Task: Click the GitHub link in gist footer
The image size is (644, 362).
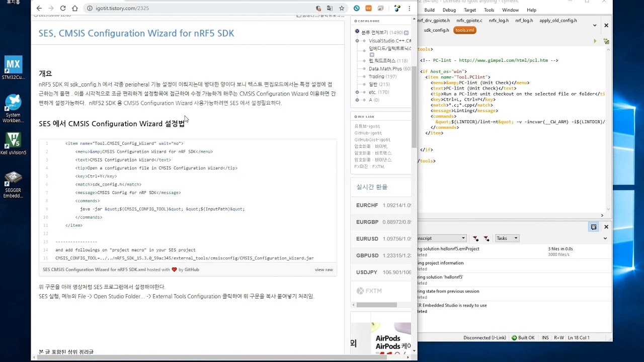Action: coord(192,269)
